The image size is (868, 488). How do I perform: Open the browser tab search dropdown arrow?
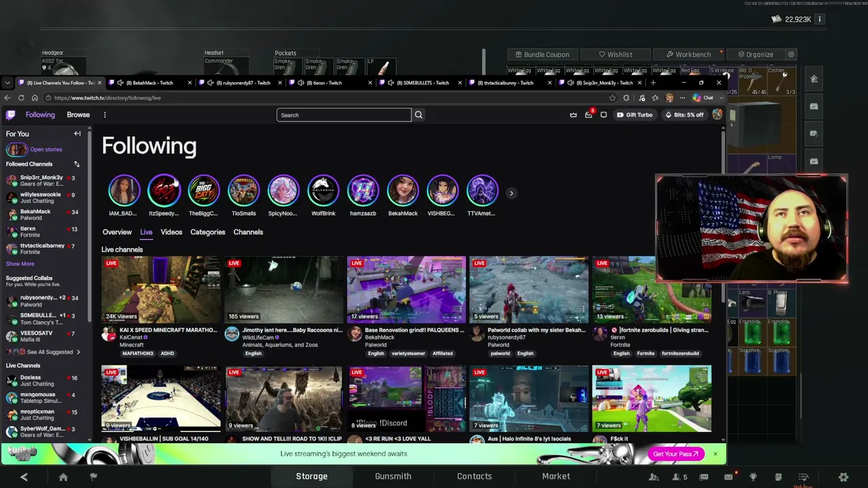point(7,83)
